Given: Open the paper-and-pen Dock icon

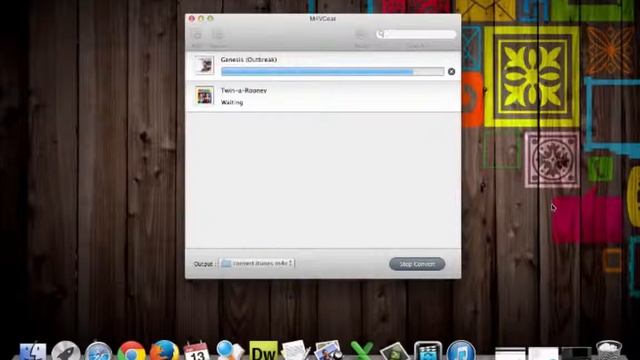Looking at the screenshot, I should 296,351.
